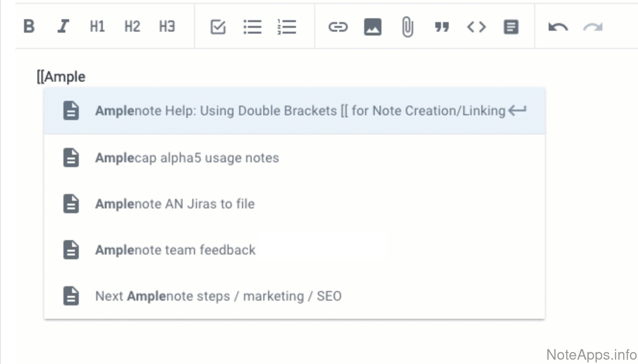
Task: Undo the last edit
Action: tap(558, 27)
